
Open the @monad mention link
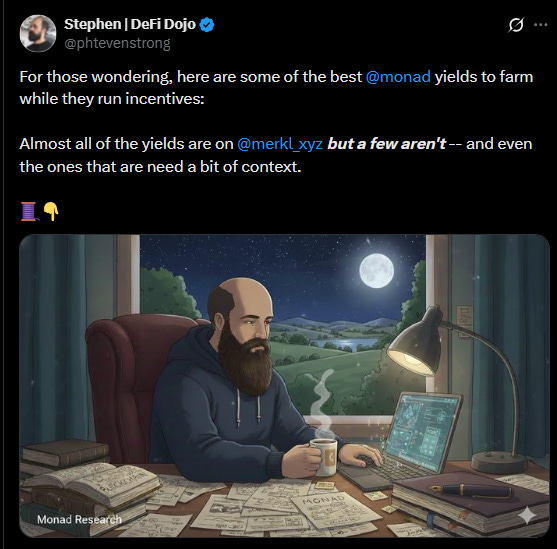pos(398,77)
